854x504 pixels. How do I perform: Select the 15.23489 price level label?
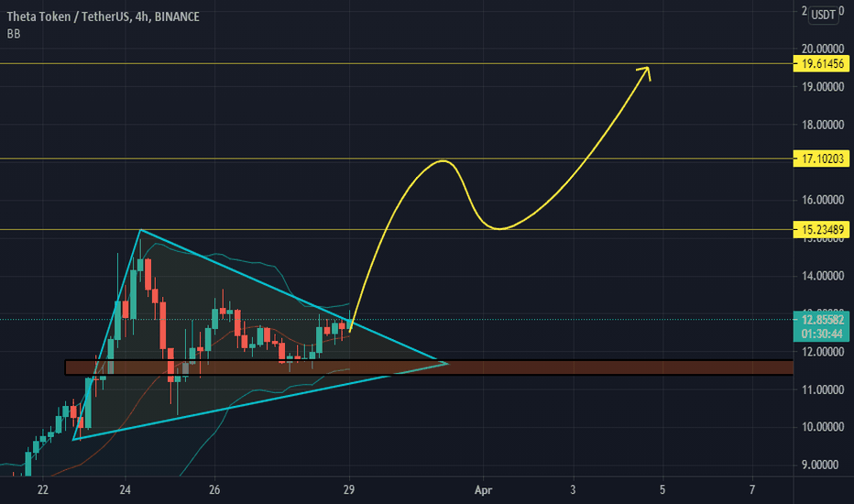coord(821,229)
